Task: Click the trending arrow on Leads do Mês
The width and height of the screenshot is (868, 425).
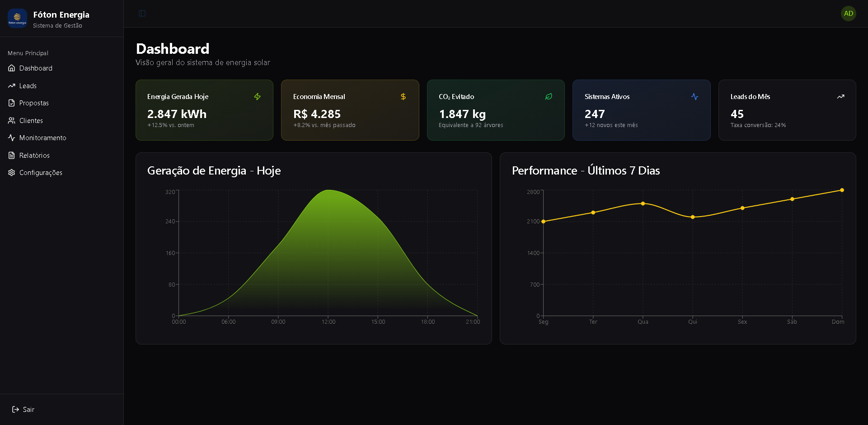Action: click(840, 97)
